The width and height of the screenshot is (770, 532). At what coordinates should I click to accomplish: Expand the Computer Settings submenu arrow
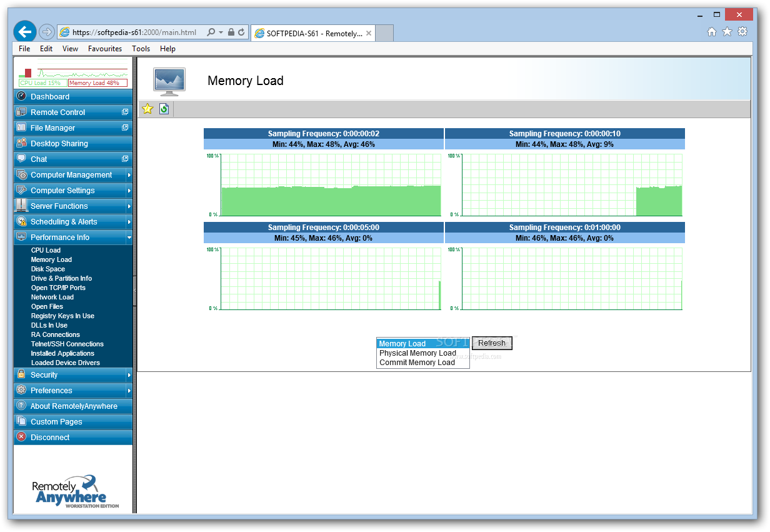click(129, 191)
